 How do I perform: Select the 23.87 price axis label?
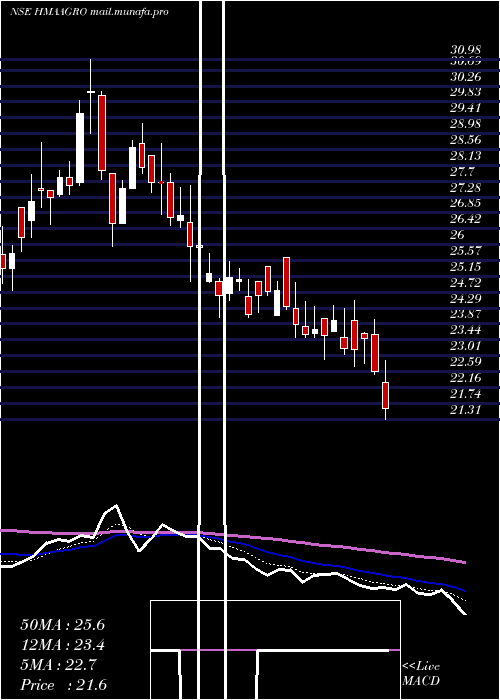coord(466,314)
